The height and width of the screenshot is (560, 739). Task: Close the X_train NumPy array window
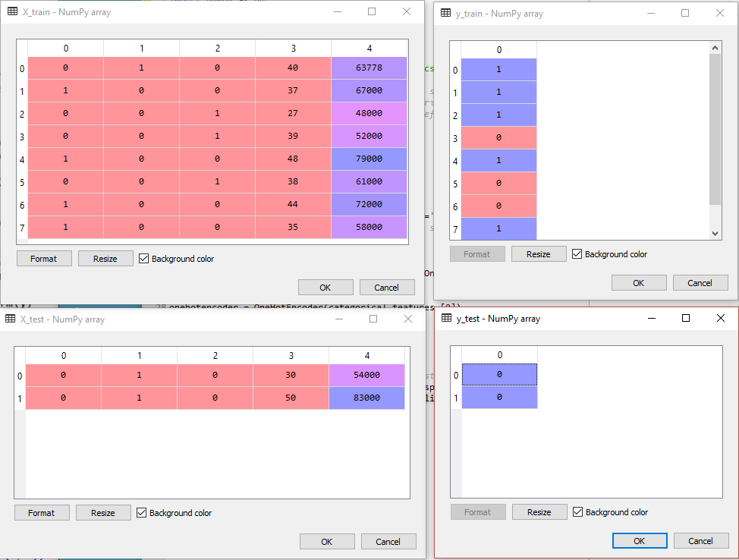(x=407, y=12)
